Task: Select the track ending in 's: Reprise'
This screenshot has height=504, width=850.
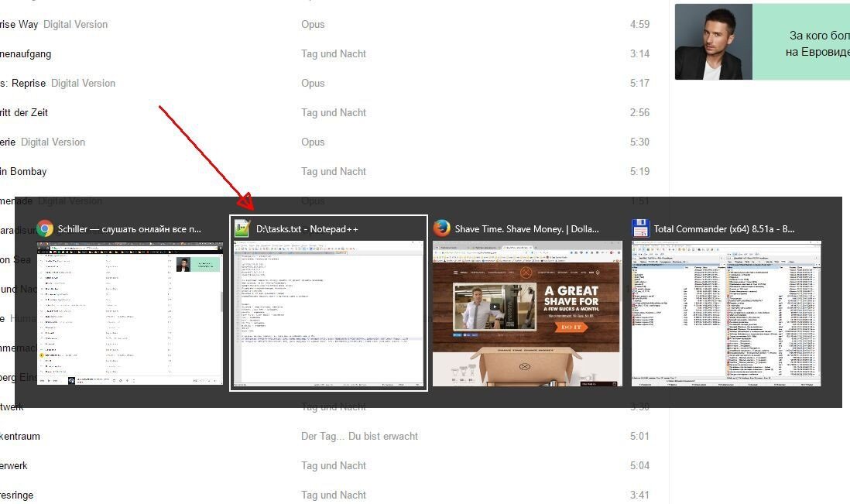Action: pyautogui.click(x=22, y=83)
